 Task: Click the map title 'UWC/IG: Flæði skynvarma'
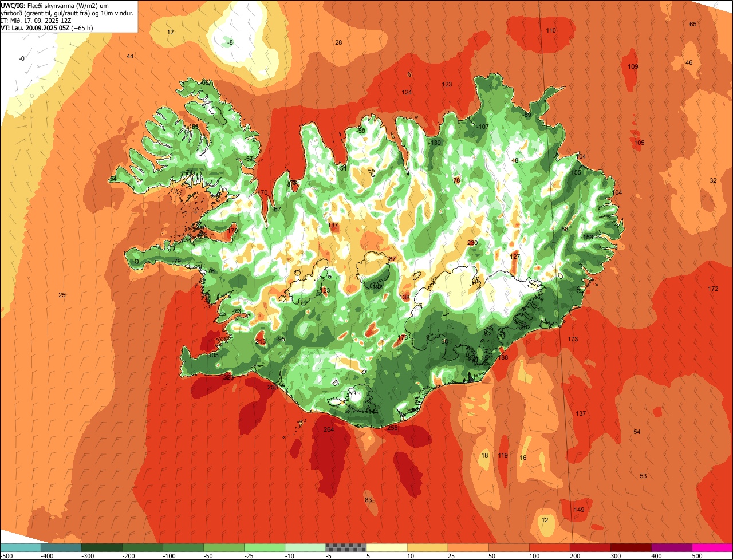(39, 5)
